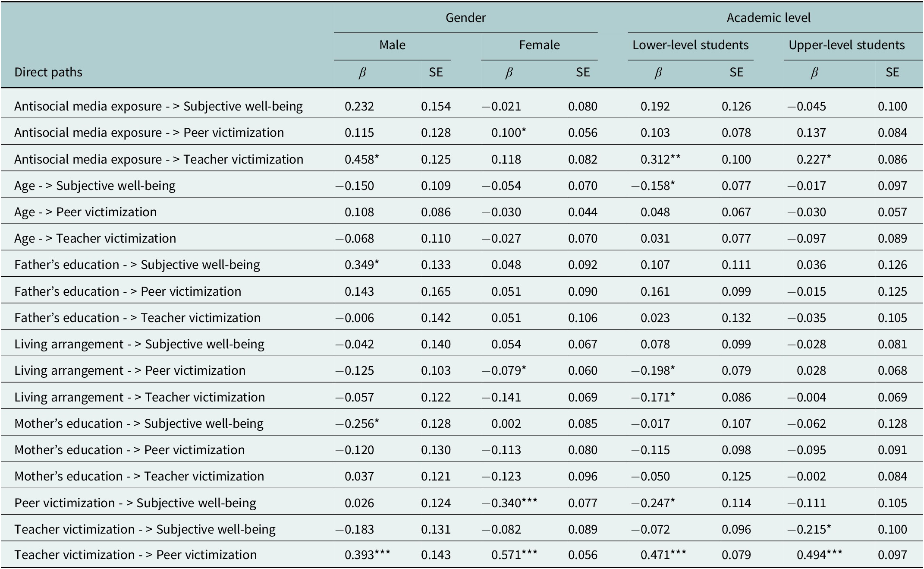Click the Upper-level students header
This screenshot has height=569, width=924.
pyautogui.click(x=846, y=45)
